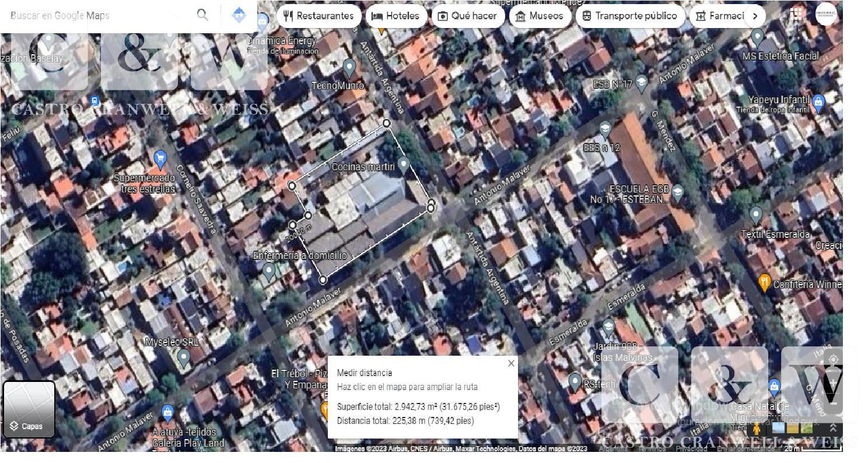
Task: Select the TecnoMunro location pin
Action: (349, 68)
